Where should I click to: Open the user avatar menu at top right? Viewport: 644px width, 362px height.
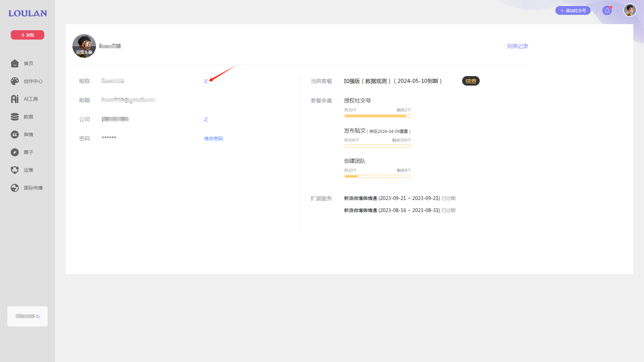coord(630,10)
